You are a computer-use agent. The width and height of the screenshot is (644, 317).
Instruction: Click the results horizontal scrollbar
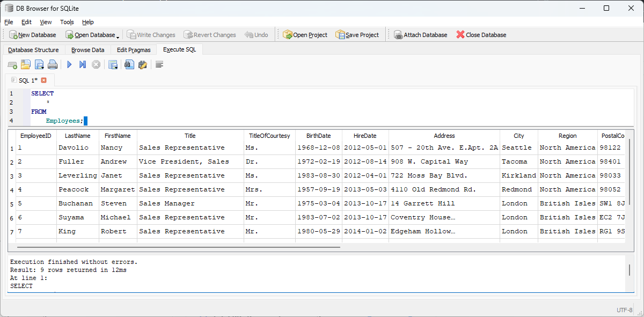(x=178, y=247)
